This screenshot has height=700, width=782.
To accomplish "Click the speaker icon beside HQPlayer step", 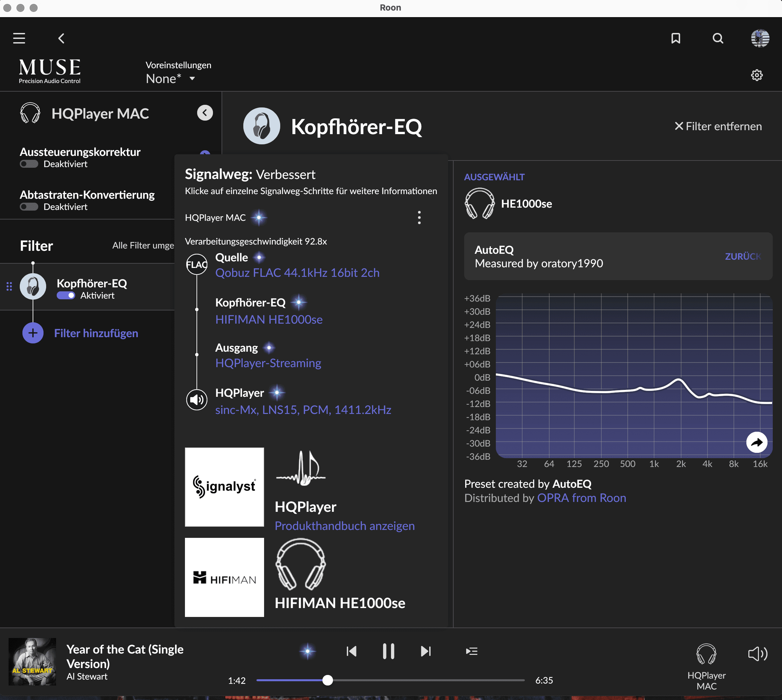I will pyautogui.click(x=196, y=400).
